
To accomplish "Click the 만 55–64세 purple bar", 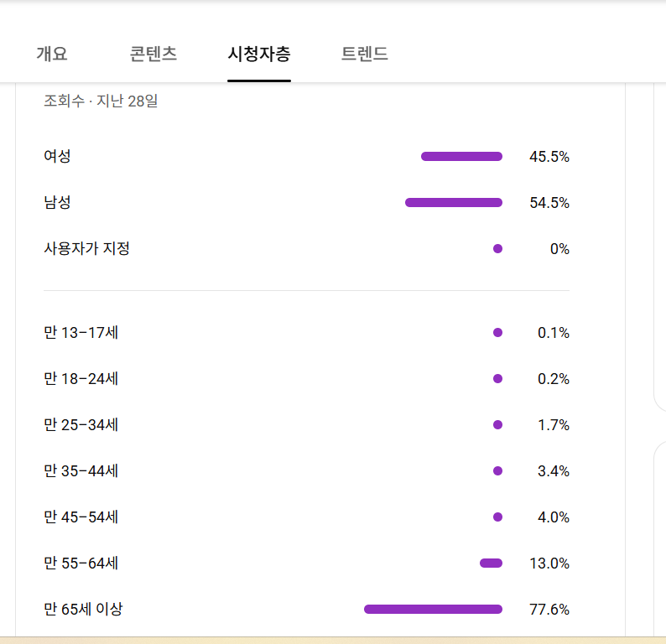I will coord(491,563).
